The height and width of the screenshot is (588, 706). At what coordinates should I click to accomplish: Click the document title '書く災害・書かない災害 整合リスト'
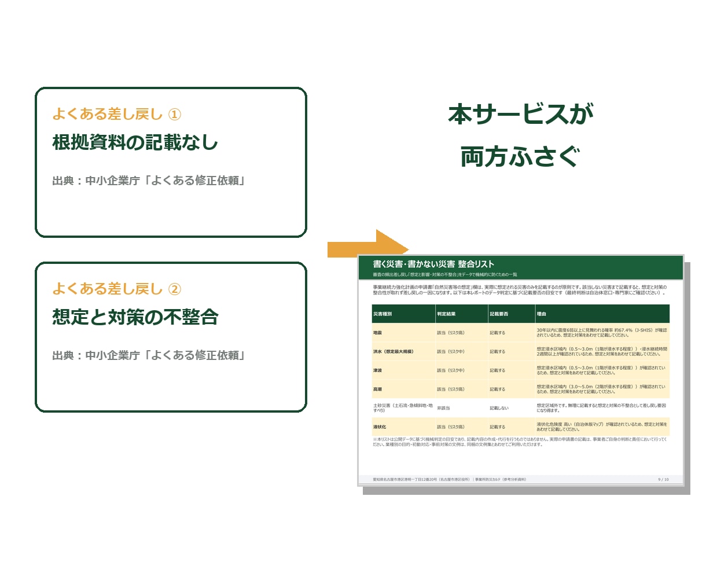433,264
